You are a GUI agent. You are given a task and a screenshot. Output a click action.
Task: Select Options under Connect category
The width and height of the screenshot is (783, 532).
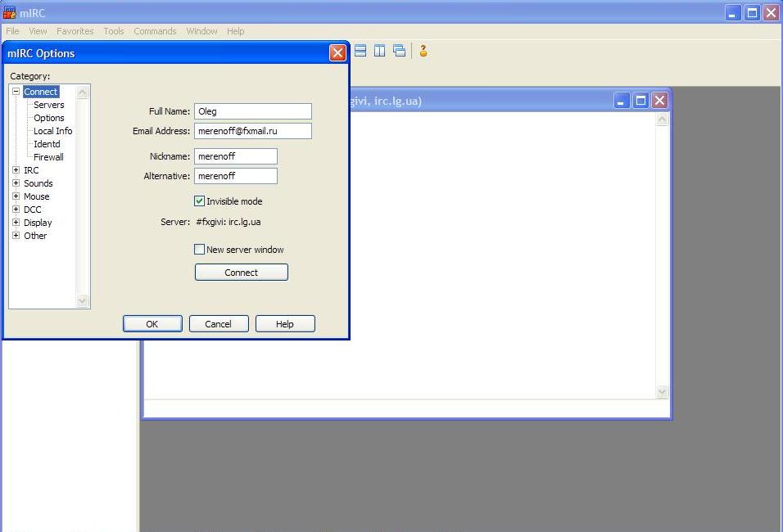tap(49, 118)
